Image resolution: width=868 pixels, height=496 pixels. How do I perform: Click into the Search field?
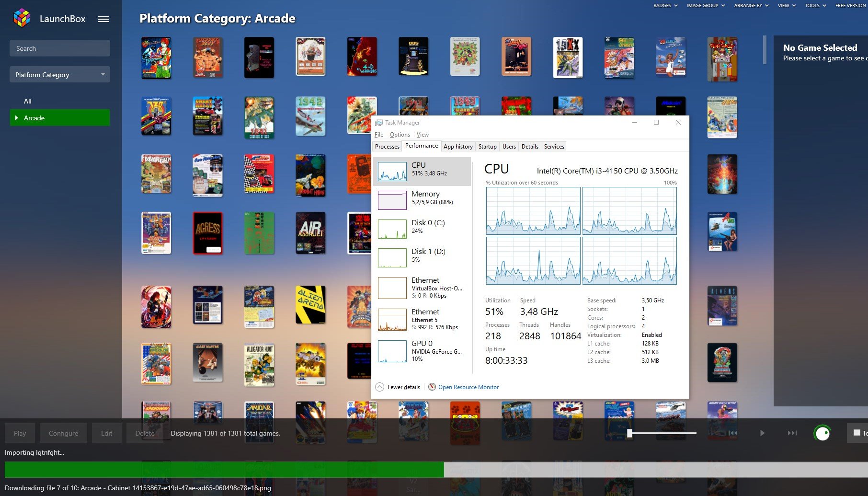point(60,48)
